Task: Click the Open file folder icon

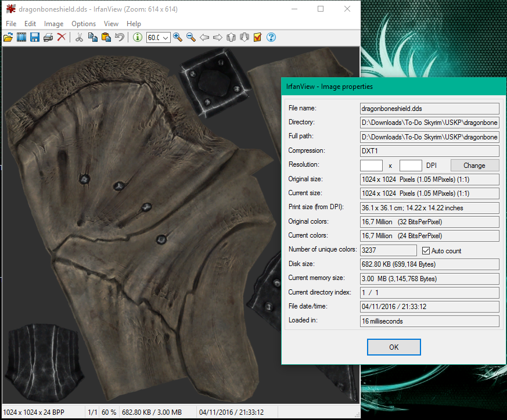Action: pyautogui.click(x=8, y=38)
